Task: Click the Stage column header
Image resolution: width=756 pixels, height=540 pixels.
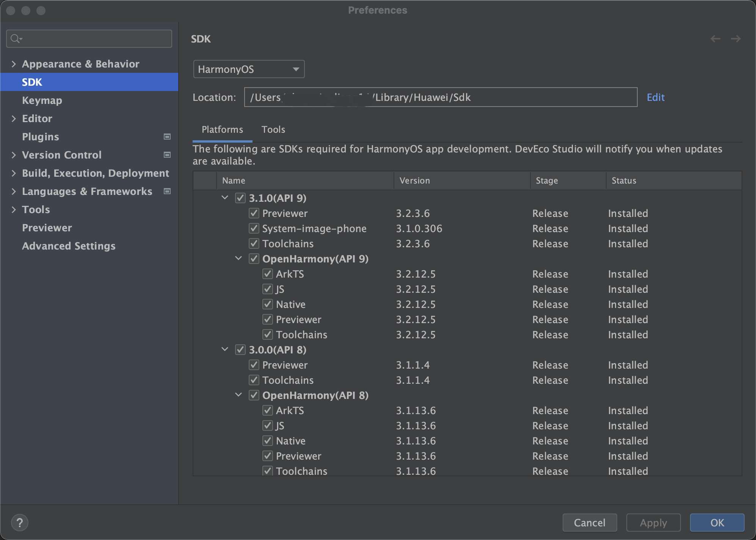Action: (x=568, y=181)
